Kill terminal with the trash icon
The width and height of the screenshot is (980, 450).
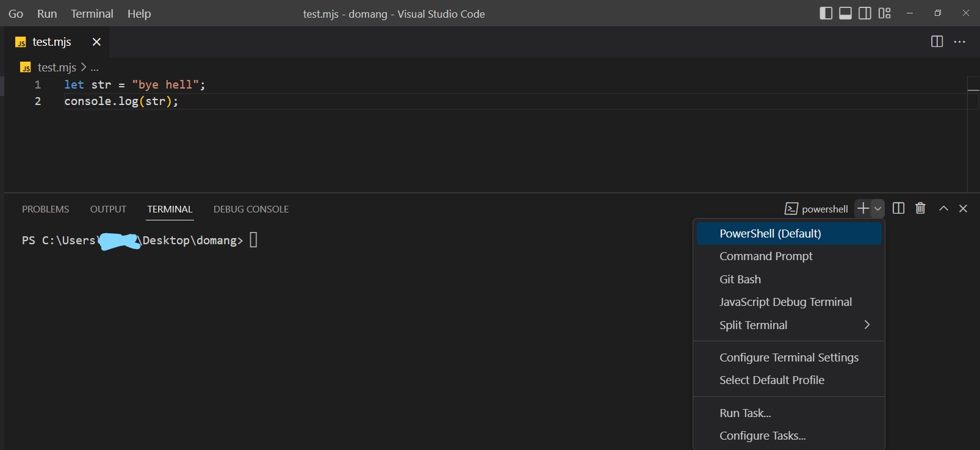click(x=920, y=208)
